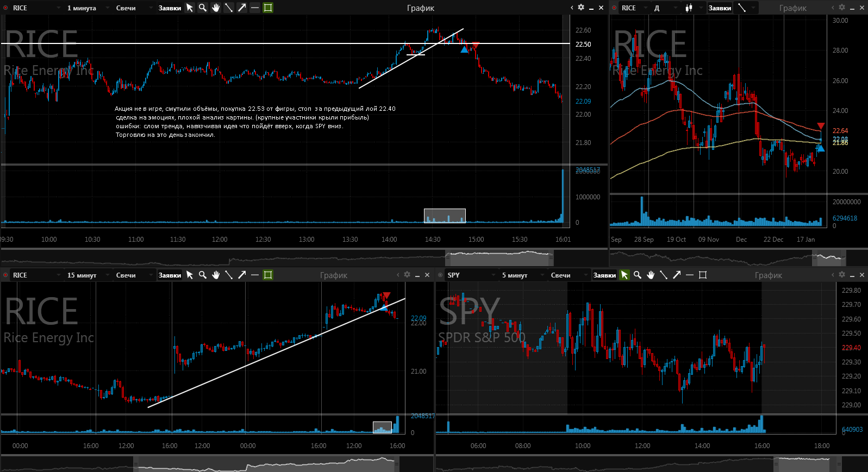Toggle Заявки orders display in the daily RICE chart

(720, 8)
